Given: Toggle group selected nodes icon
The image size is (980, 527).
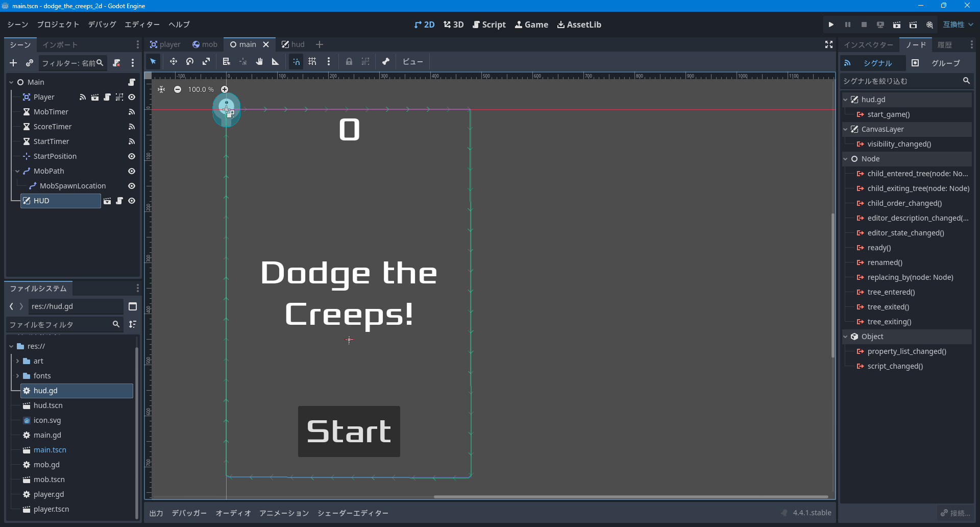Looking at the screenshot, I should tap(365, 62).
